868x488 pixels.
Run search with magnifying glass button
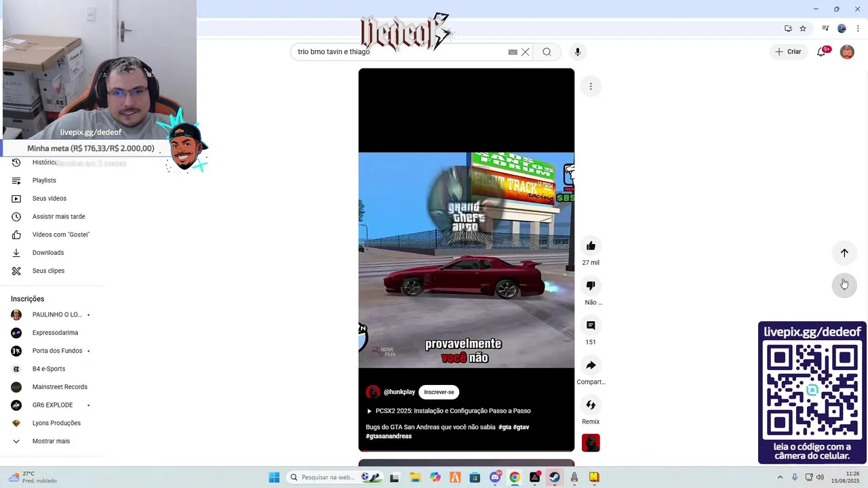point(547,52)
